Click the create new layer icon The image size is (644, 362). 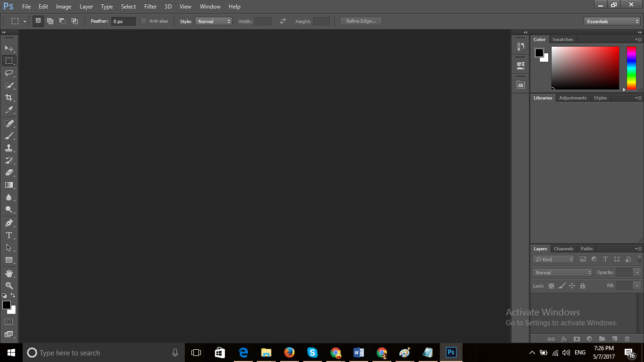click(x=614, y=339)
